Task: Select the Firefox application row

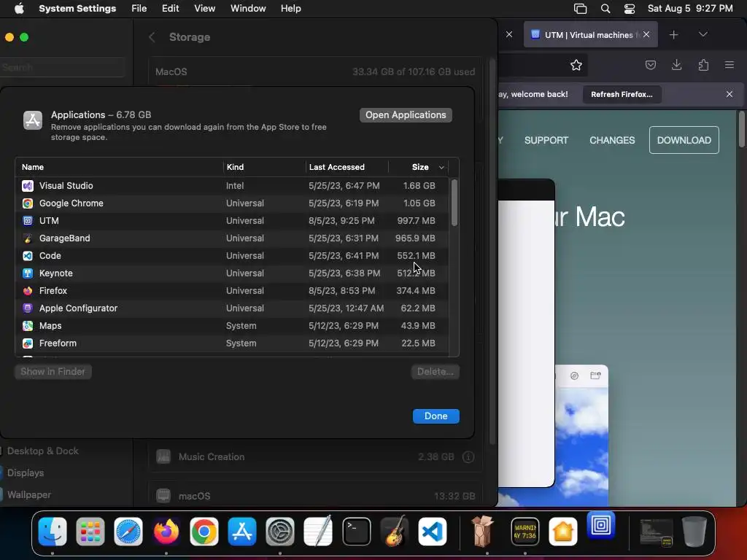Action: coord(232,291)
